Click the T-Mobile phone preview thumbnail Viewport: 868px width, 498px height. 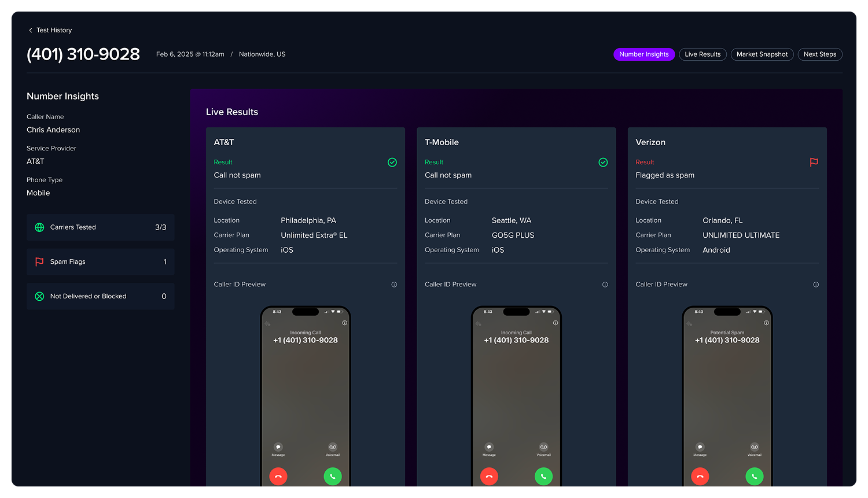pos(516,396)
